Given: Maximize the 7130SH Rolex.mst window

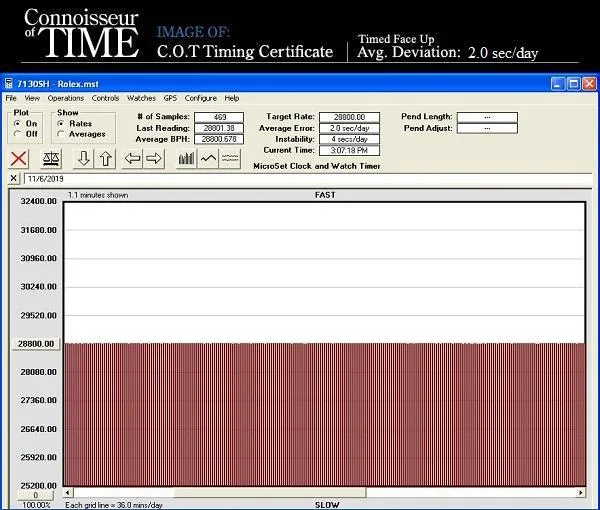Looking at the screenshot, I should click(x=573, y=83).
